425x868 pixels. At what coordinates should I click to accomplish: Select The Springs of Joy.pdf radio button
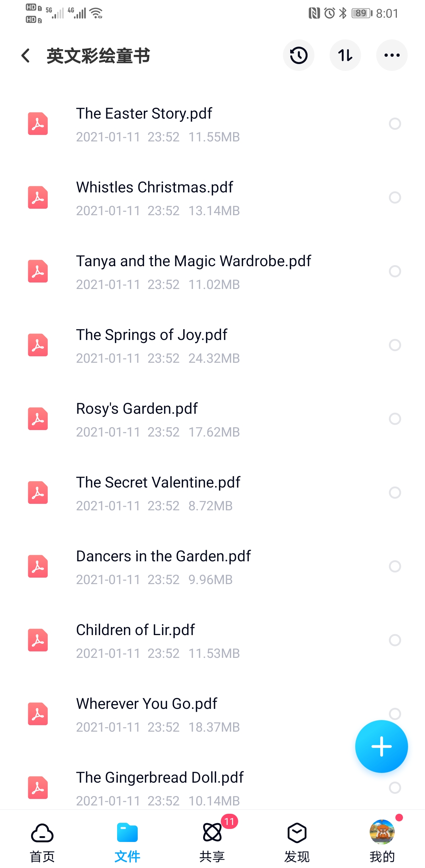pyautogui.click(x=395, y=345)
